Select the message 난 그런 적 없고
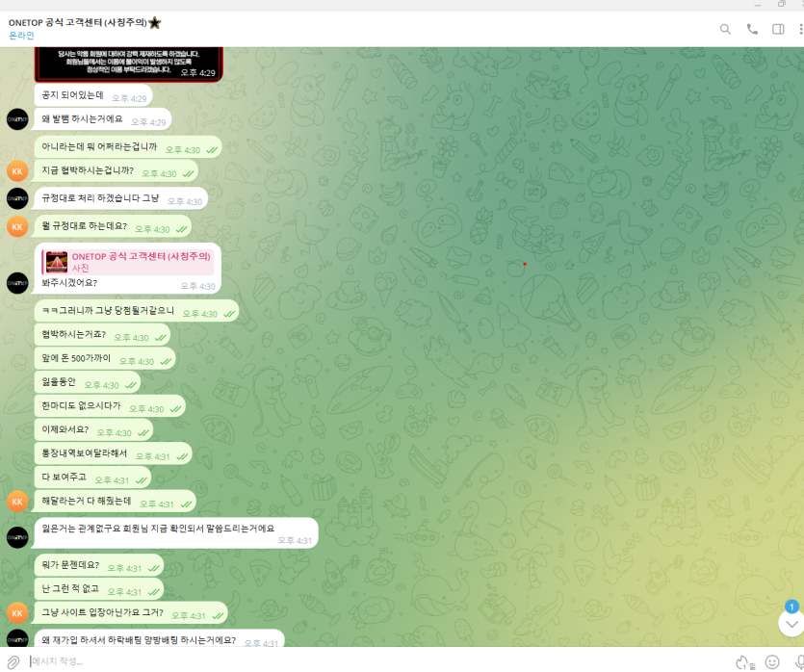This screenshot has width=804, height=672. 99,589
